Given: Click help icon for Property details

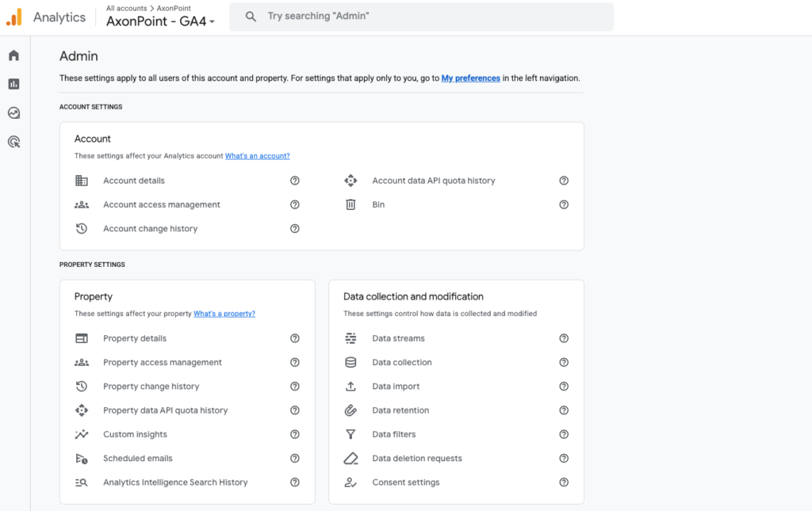Looking at the screenshot, I should [x=295, y=338].
